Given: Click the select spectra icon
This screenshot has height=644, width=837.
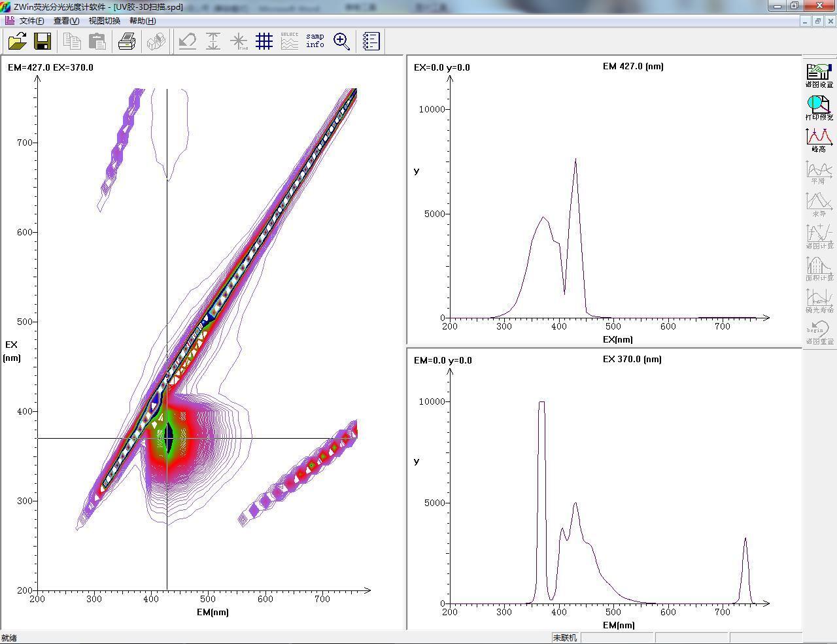Looking at the screenshot, I should pyautogui.click(x=290, y=41).
